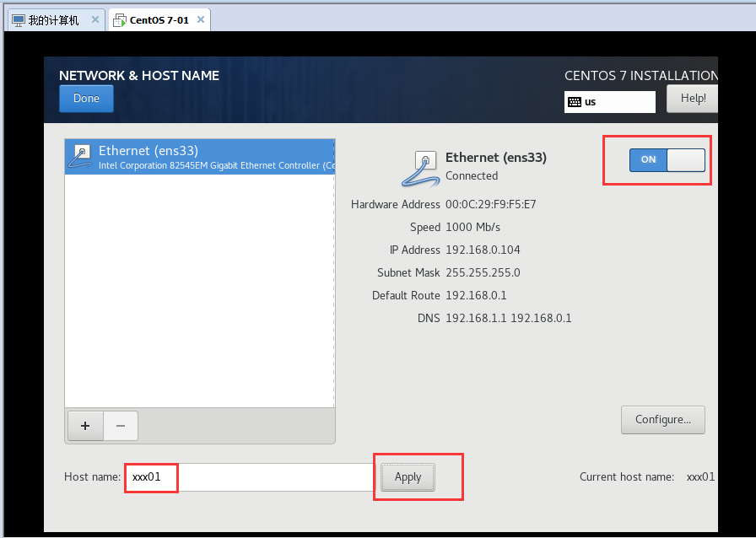Image resolution: width=756 pixels, height=538 pixels.
Task: Switch to the CentOS 7-01 tab
Action: (159, 20)
